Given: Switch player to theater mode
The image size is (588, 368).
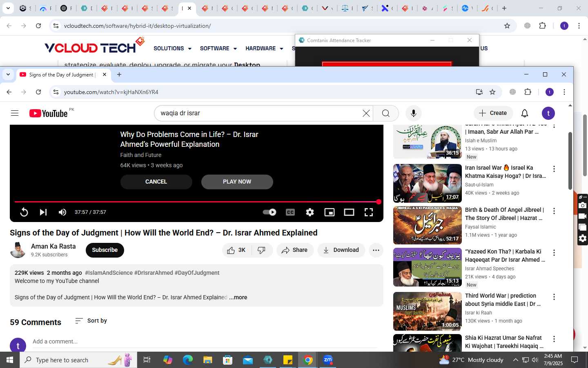Looking at the screenshot, I should (349, 212).
